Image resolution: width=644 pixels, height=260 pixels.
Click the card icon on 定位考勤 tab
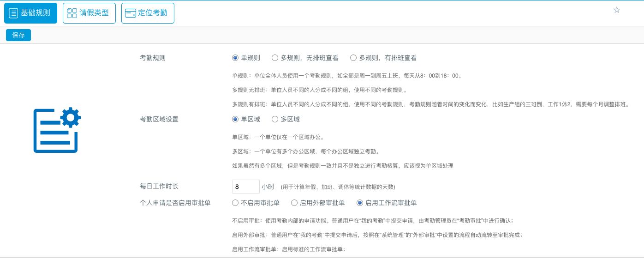[x=131, y=13]
